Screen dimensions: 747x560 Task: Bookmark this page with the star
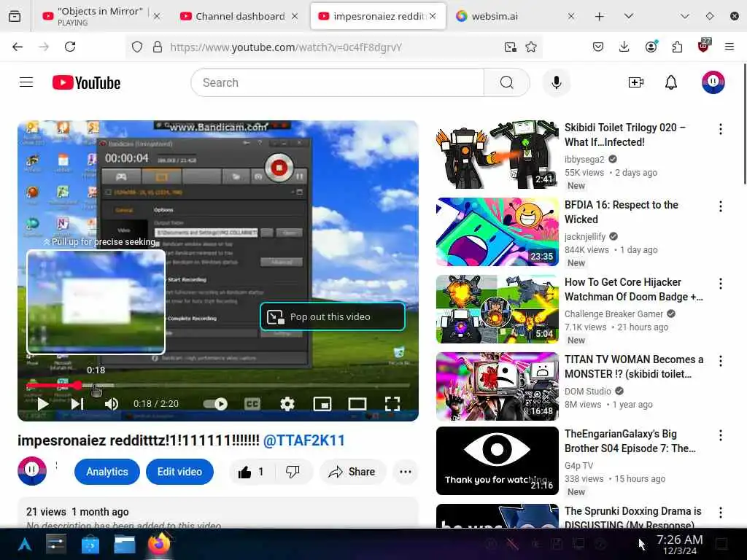[531, 47]
